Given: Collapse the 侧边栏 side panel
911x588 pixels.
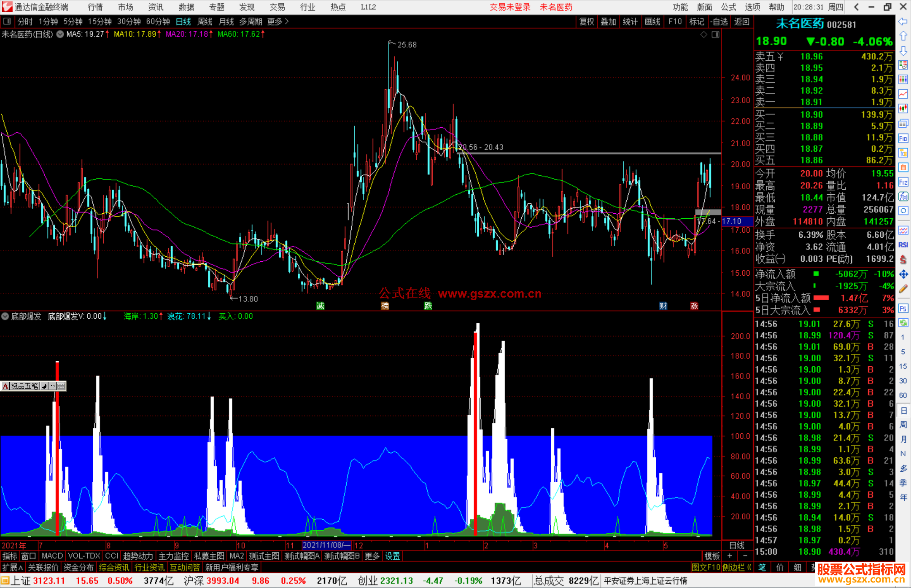Looking at the screenshot, I should 737,567.
